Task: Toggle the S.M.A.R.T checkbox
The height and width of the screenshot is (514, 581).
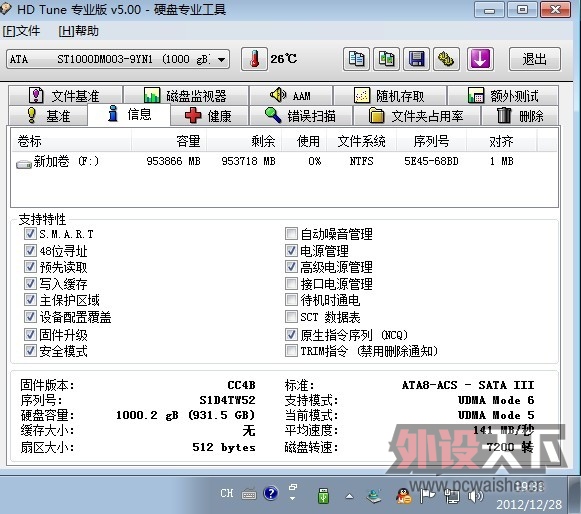Action: 30,234
